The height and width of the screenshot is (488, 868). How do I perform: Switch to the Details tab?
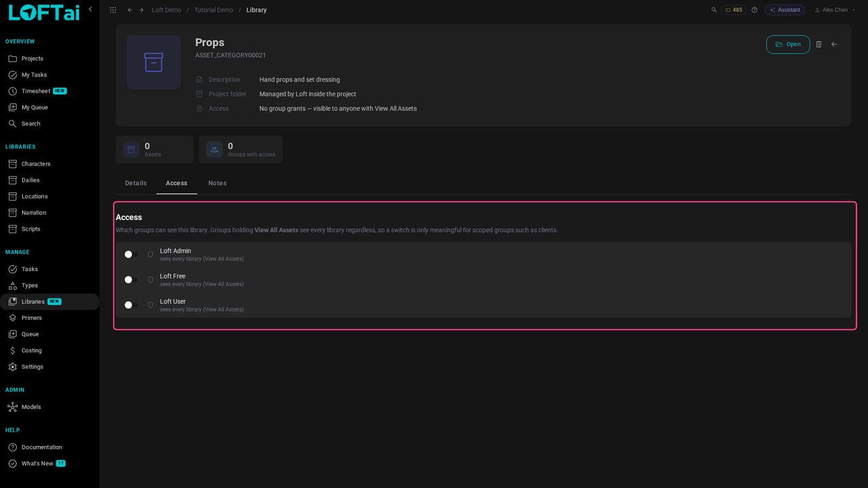[136, 183]
